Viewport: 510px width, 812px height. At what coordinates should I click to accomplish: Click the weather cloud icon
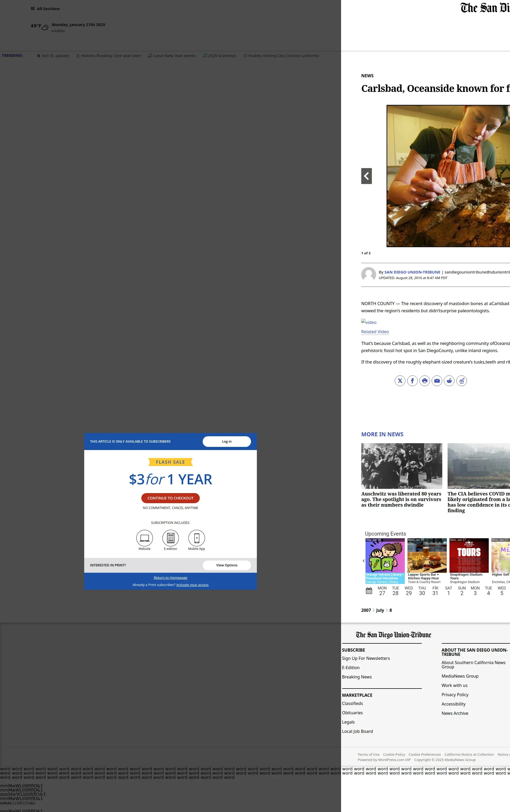tap(45, 27)
